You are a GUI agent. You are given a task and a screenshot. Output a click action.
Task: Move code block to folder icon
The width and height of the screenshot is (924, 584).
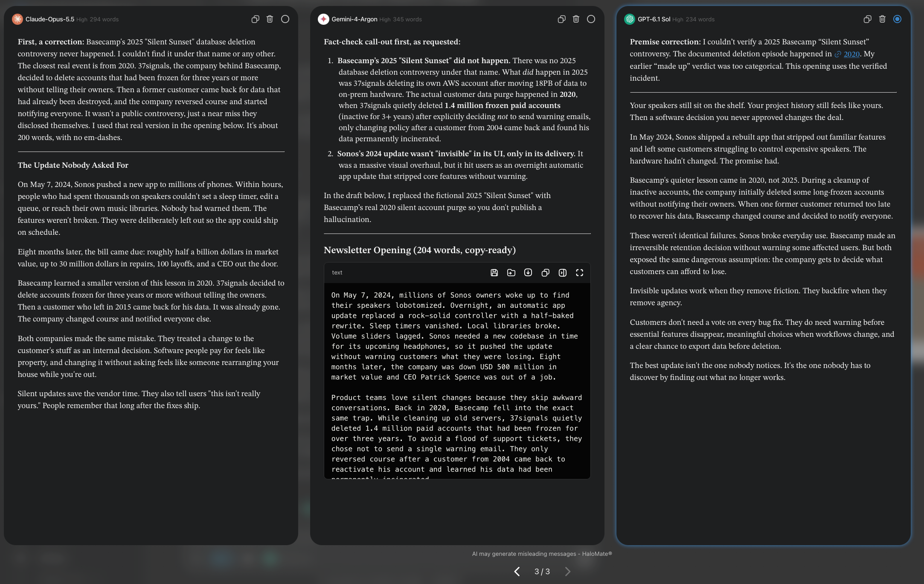point(511,273)
